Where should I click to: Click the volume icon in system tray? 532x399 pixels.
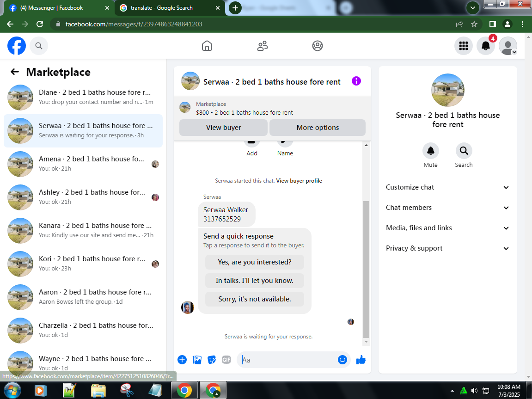pyautogui.click(x=474, y=391)
